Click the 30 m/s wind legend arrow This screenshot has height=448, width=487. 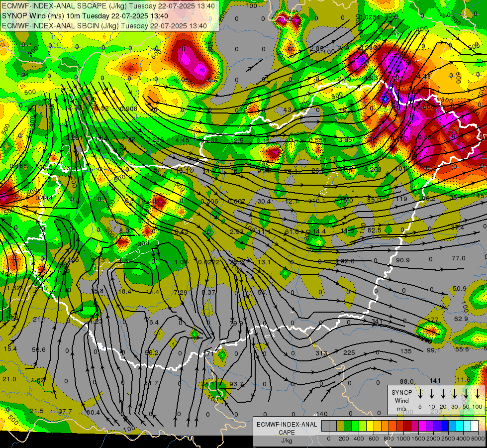click(x=454, y=394)
